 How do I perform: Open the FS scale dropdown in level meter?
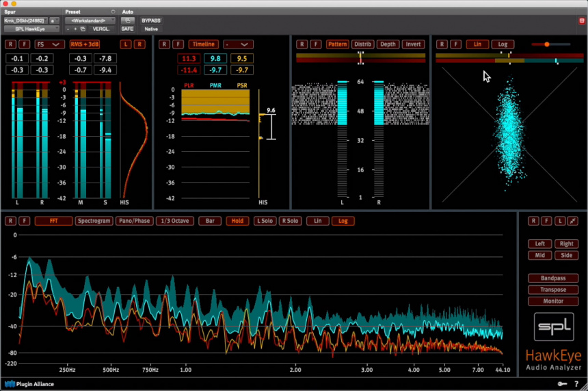coord(49,44)
